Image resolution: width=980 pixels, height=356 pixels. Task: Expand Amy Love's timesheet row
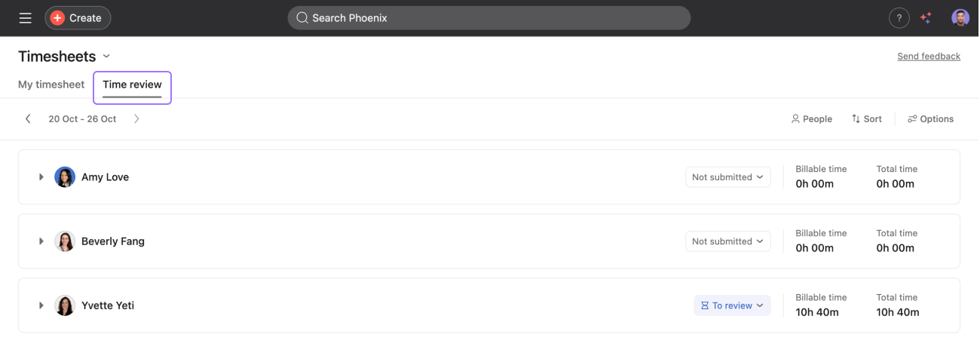click(x=41, y=177)
